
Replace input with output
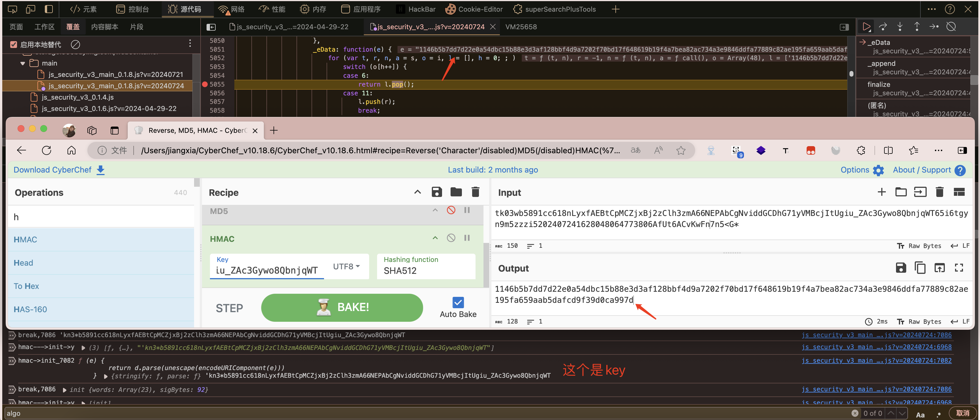pyautogui.click(x=939, y=268)
